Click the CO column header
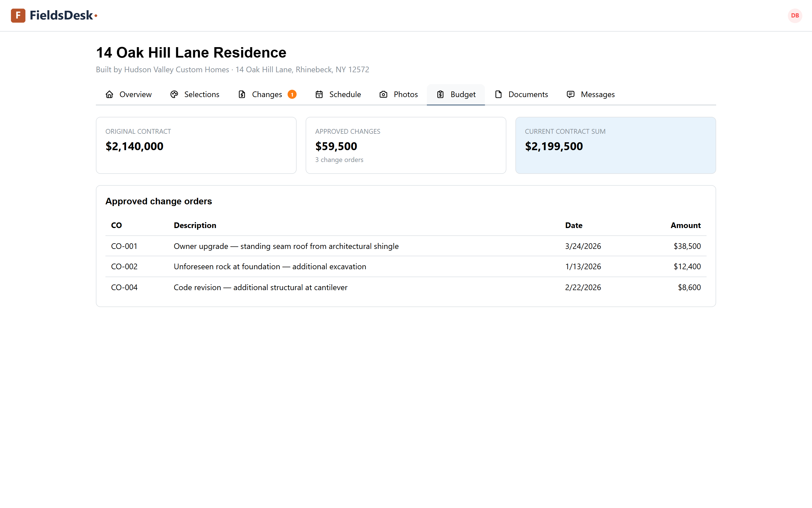Image resolution: width=812 pixels, height=508 pixels. (116, 225)
